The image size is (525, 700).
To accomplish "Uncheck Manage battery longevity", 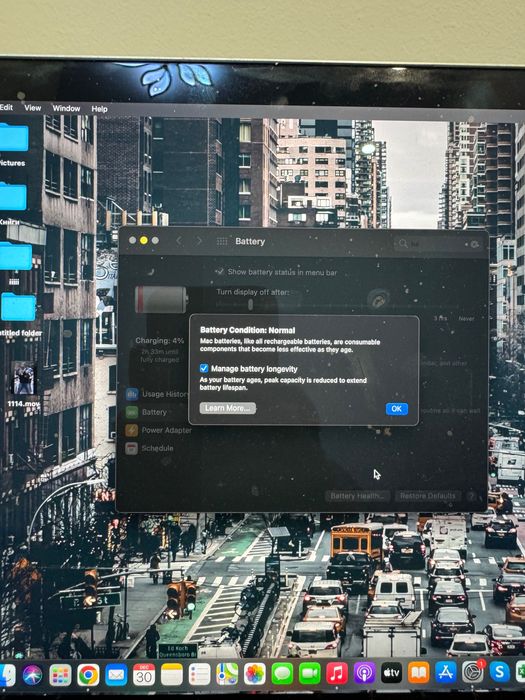I will (x=204, y=368).
